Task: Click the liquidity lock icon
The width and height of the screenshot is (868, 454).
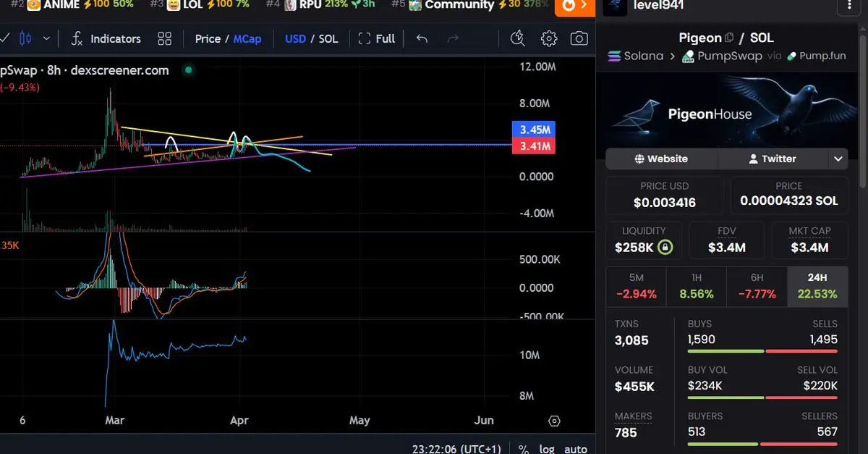Action: pyautogui.click(x=665, y=248)
